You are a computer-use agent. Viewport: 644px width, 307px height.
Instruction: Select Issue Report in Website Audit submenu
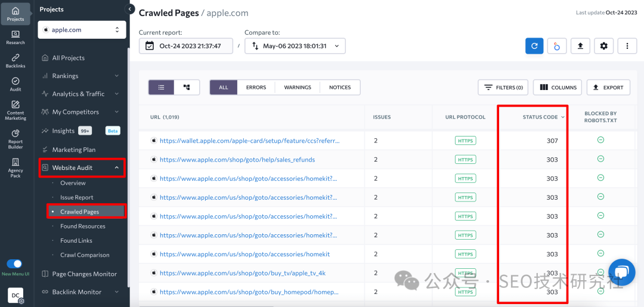(x=76, y=197)
